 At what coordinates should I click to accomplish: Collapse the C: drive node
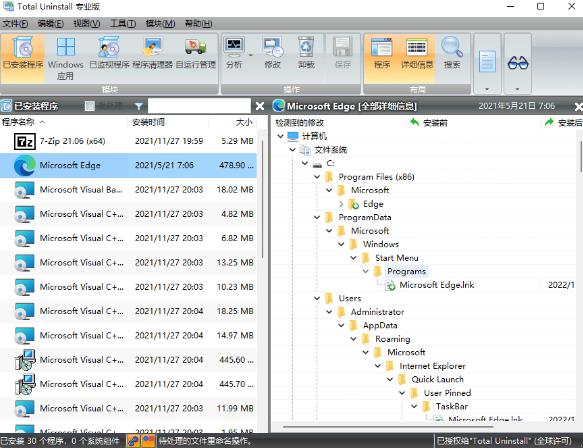(305, 163)
